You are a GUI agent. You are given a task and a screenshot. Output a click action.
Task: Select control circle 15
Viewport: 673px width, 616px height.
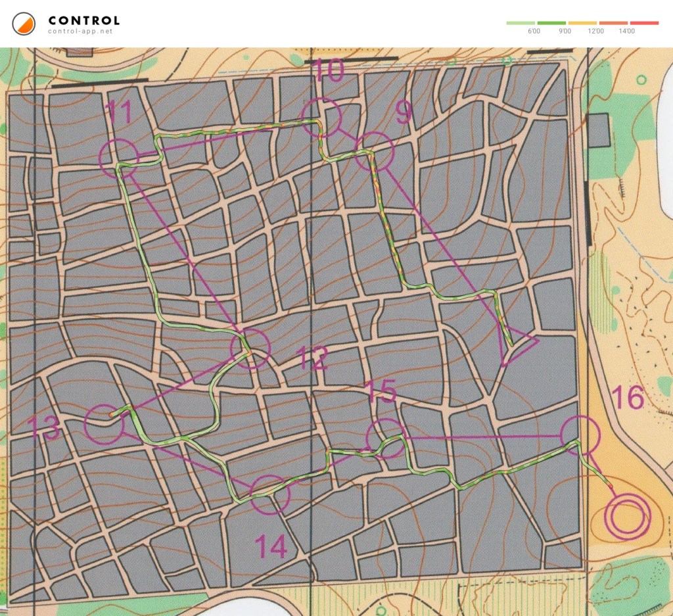(385, 438)
